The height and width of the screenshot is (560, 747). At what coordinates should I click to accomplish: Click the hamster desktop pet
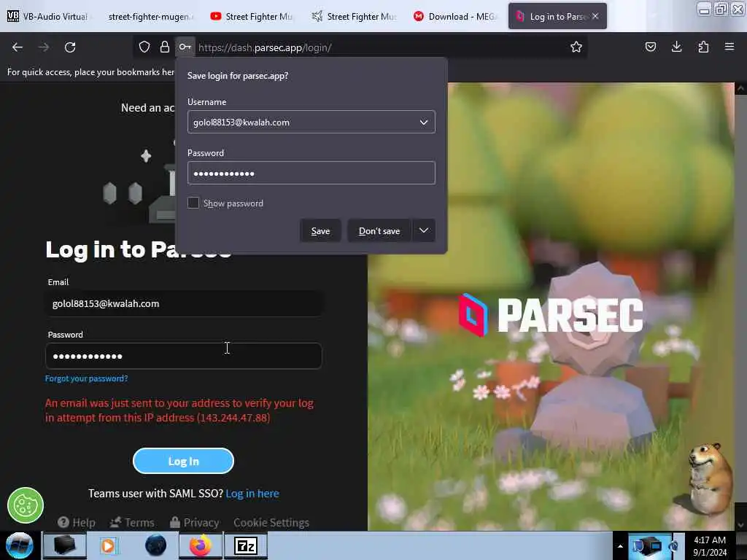711,478
